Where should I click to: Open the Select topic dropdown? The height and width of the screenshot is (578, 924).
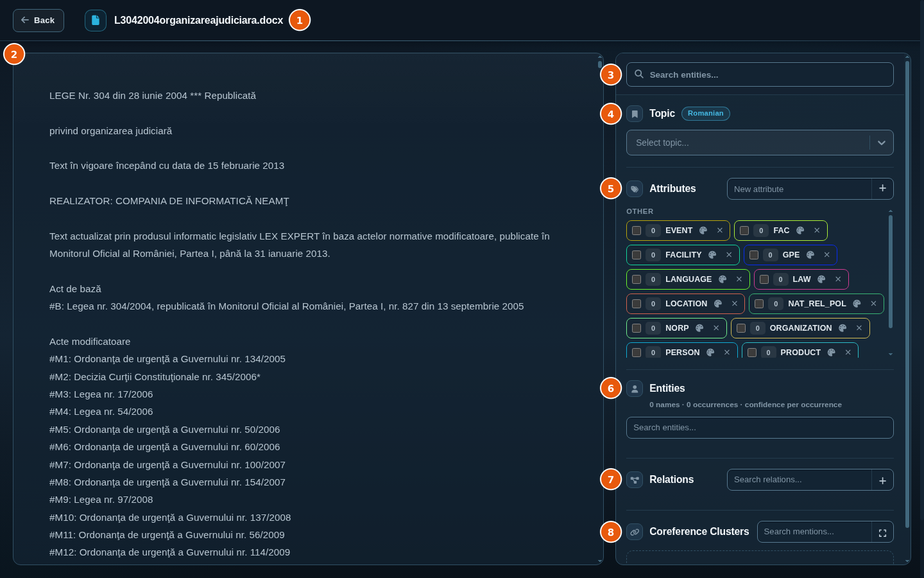760,143
